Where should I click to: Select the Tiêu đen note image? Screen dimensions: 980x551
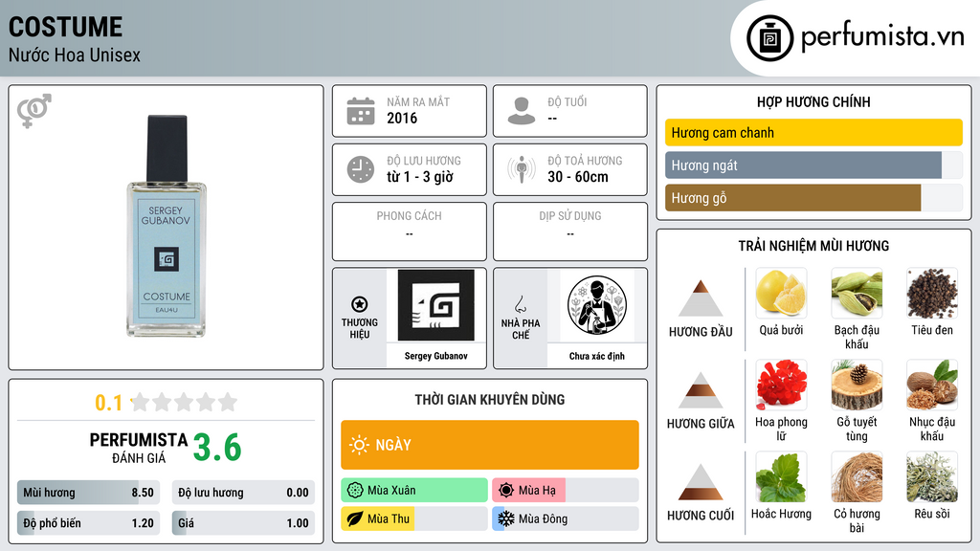pos(932,293)
